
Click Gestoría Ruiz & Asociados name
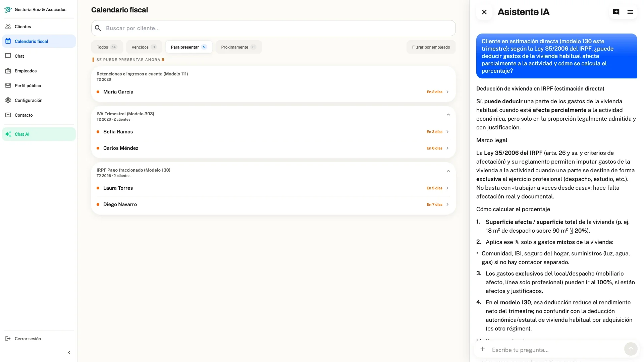click(41, 9)
